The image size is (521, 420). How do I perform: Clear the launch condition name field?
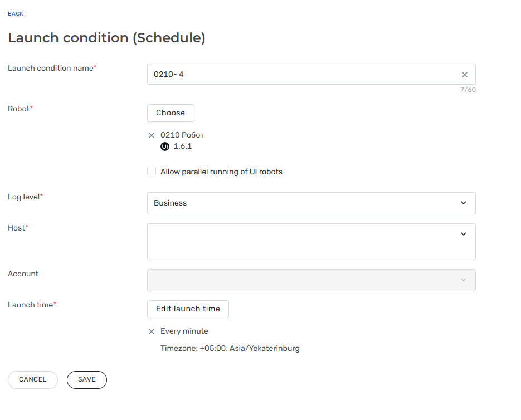465,75
